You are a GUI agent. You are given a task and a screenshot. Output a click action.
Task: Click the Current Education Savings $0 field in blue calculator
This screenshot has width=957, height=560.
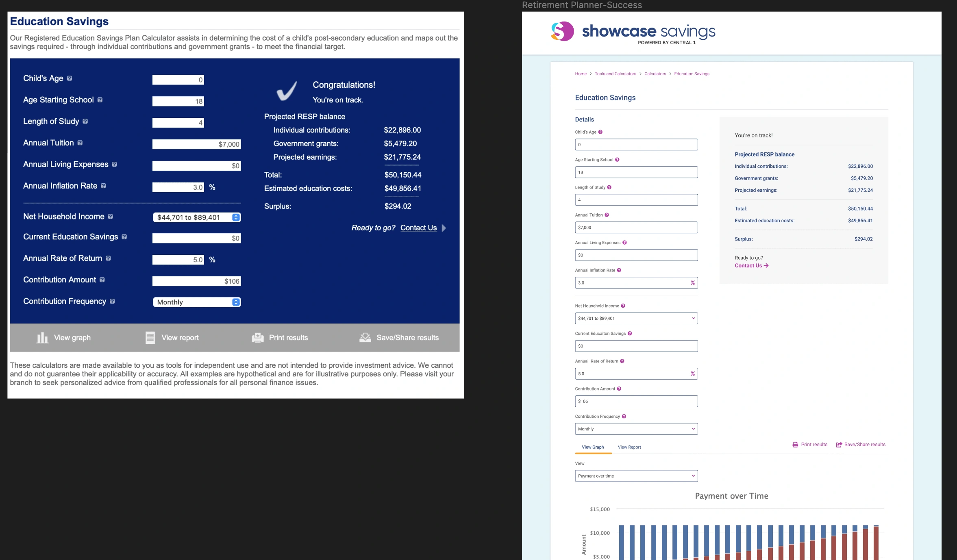(x=197, y=238)
